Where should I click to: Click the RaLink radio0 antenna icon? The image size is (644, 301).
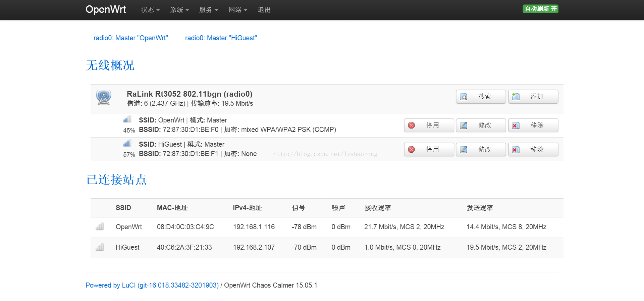(x=104, y=97)
